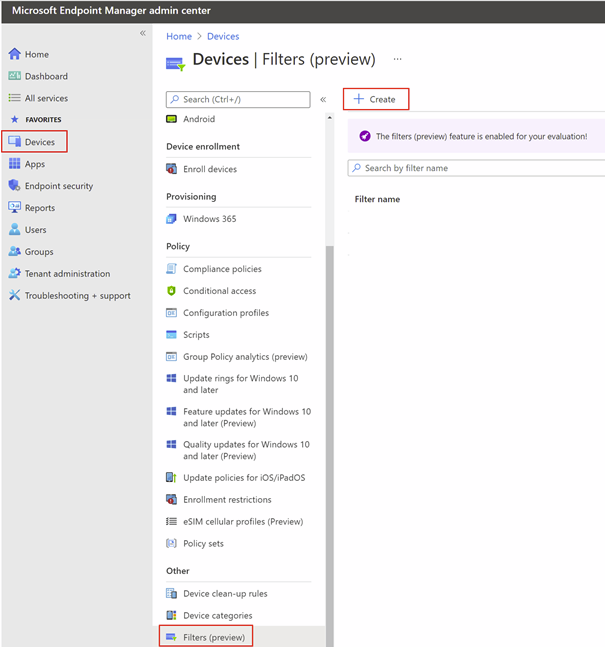
Task: Click the Groups people icon
Action: pos(14,251)
